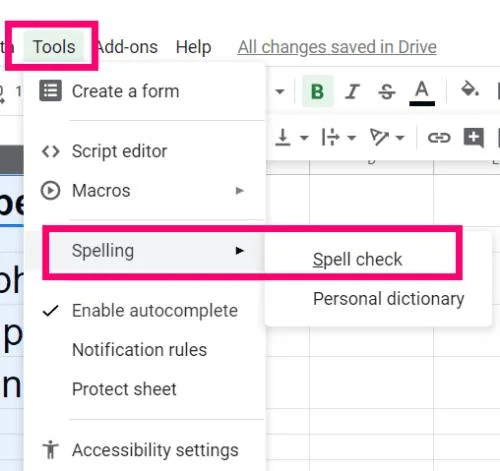Click the Accessibility settings icon
500x471 pixels.
(x=51, y=450)
